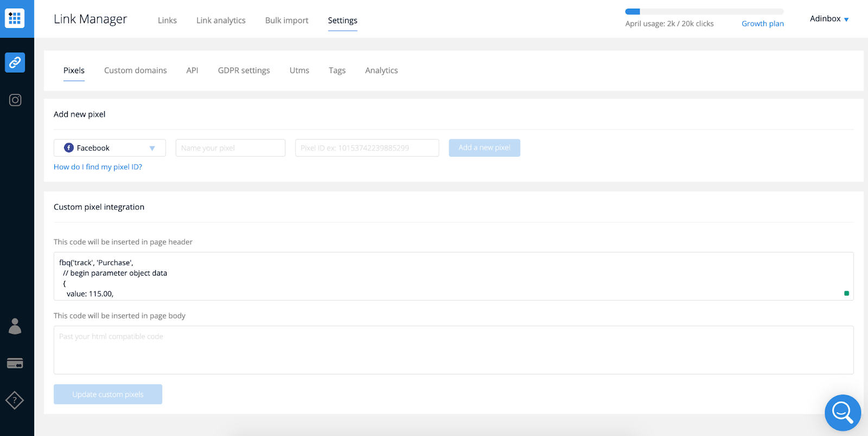Open the Growth plan link
Viewport: 868px width, 436px height.
(762, 23)
